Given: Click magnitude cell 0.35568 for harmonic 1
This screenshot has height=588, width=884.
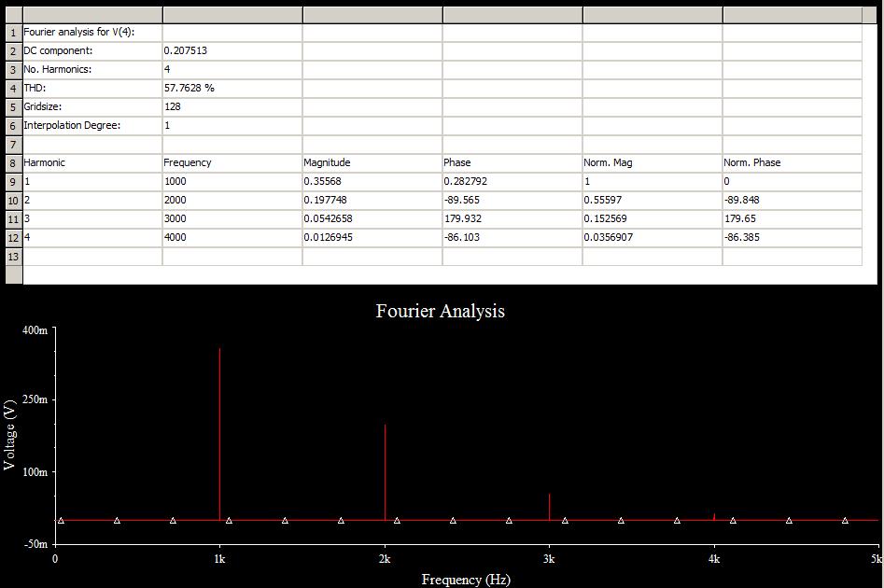Looking at the screenshot, I should (x=372, y=181).
